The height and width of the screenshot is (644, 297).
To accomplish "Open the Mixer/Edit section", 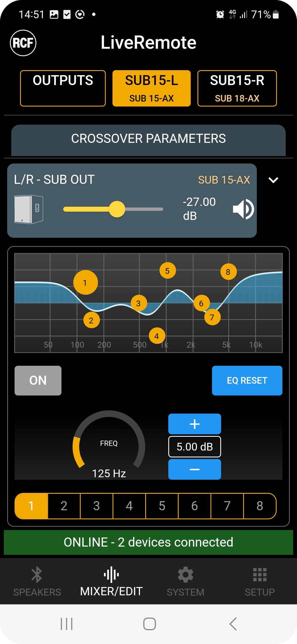I will (x=111, y=581).
